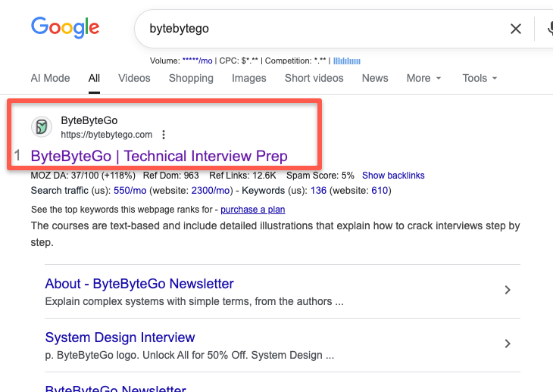The width and height of the screenshot is (553, 392).
Task: Open the Images tab
Action: click(x=248, y=78)
